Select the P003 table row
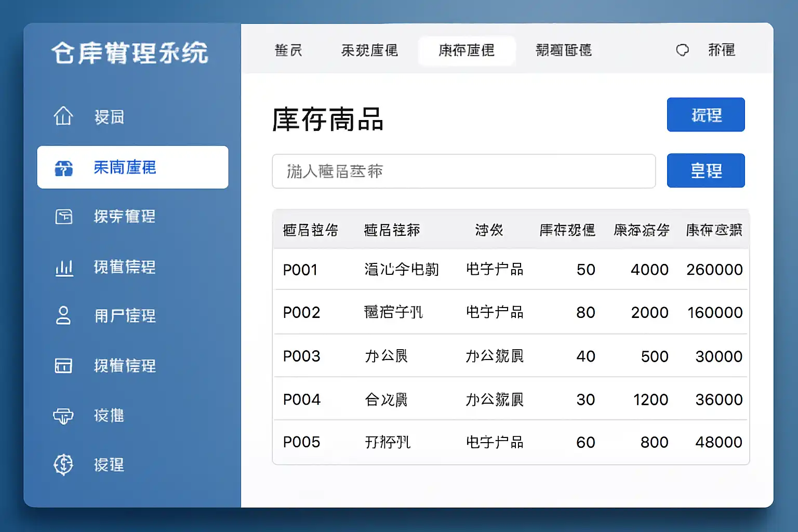The height and width of the screenshot is (532, 798). click(x=511, y=356)
